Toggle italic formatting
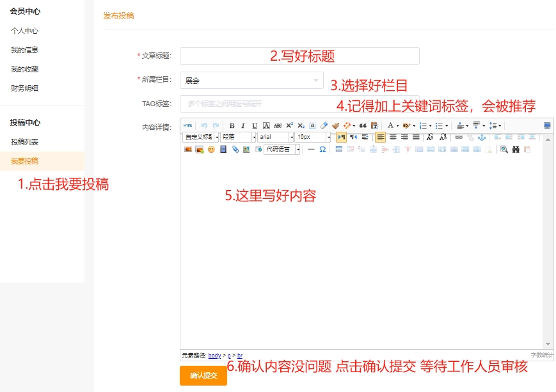The image size is (556, 392). 243,125
